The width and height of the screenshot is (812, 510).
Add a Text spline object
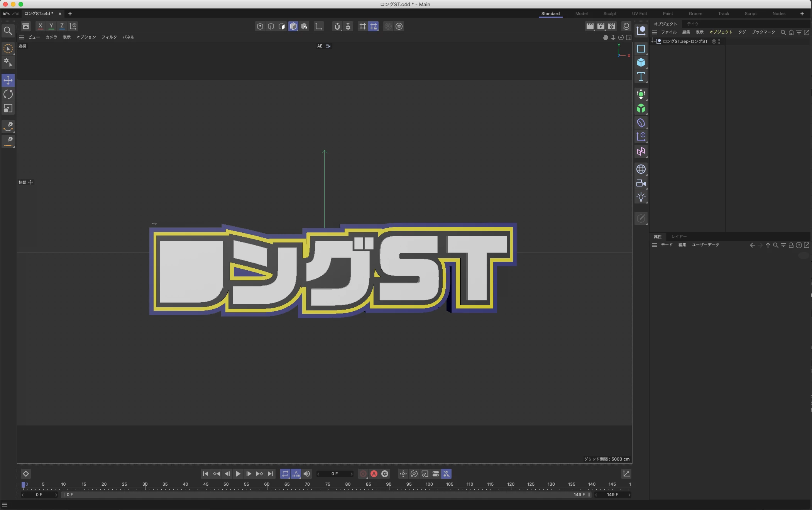[641, 76]
